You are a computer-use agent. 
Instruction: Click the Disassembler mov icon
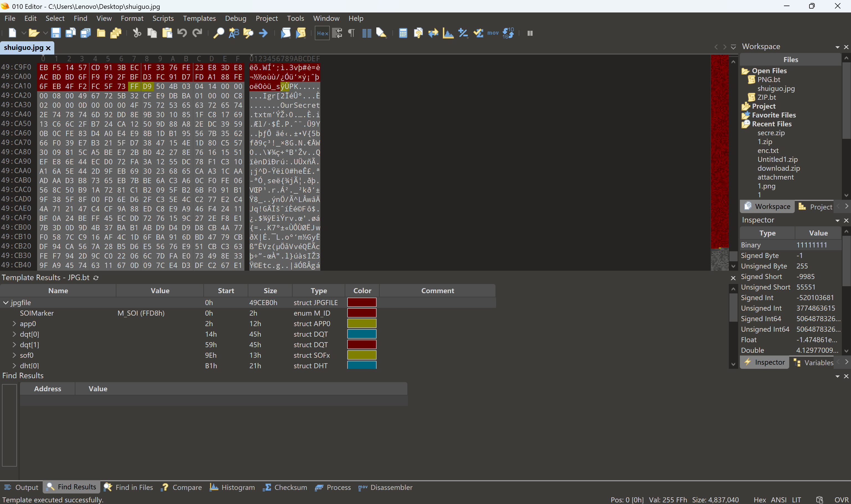(493, 33)
